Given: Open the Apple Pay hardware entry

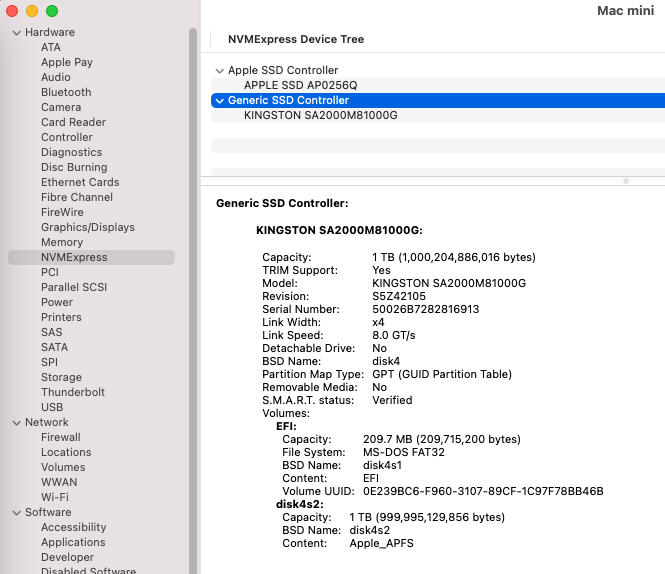Looking at the screenshot, I should click(67, 62).
